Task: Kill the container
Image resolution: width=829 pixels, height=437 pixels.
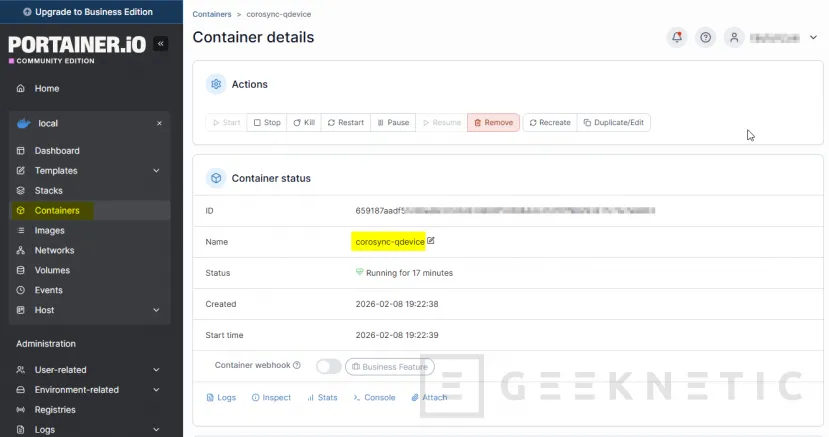Action: [304, 123]
